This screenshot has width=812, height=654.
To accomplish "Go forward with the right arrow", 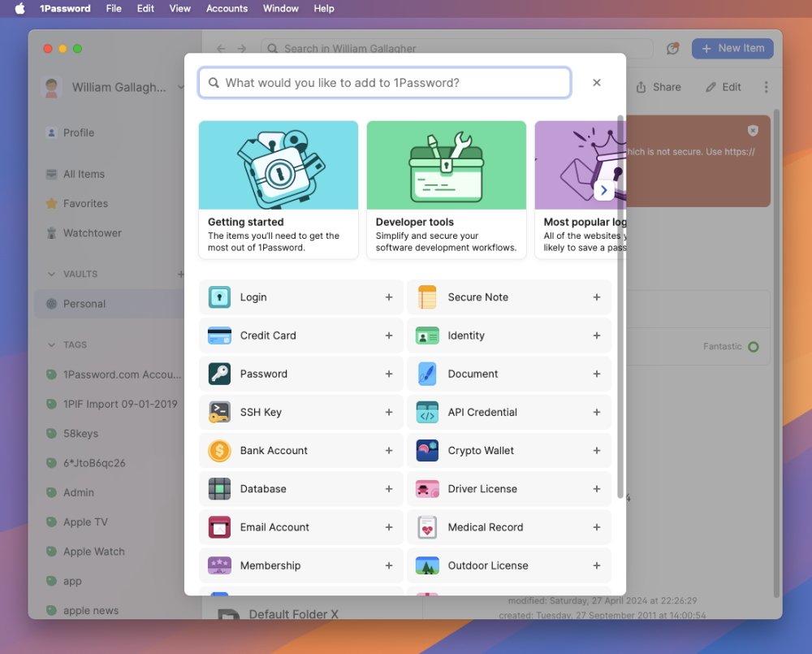I will point(242,48).
